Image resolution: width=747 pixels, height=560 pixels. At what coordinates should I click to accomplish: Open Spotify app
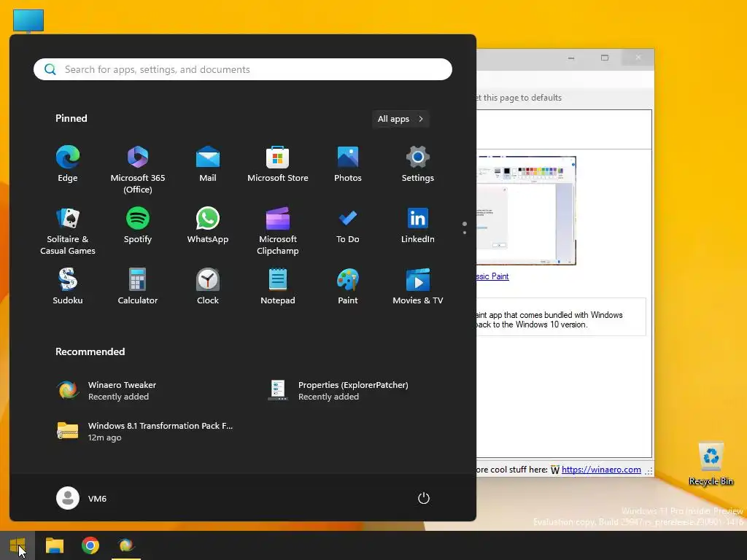138,226
